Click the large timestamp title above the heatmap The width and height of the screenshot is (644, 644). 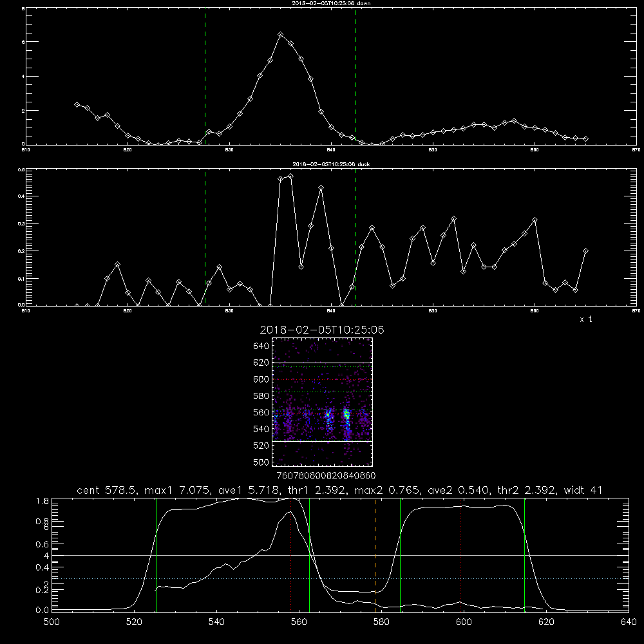(322, 330)
